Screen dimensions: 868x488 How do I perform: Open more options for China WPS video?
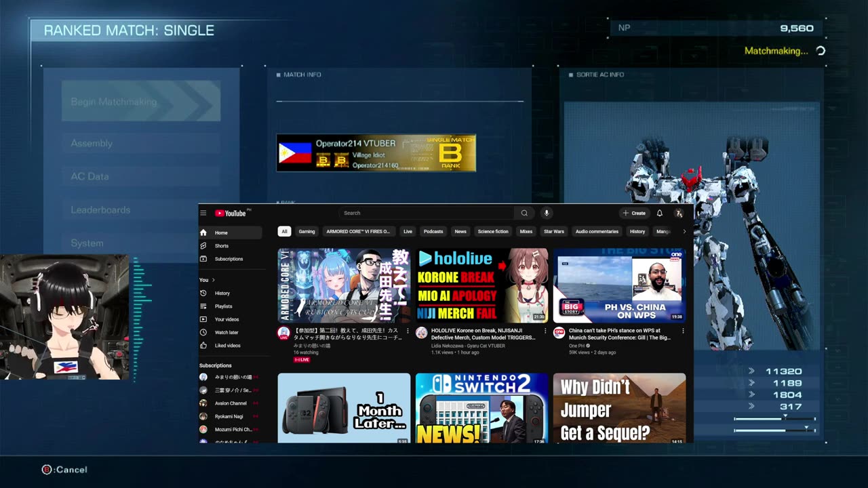click(x=683, y=331)
